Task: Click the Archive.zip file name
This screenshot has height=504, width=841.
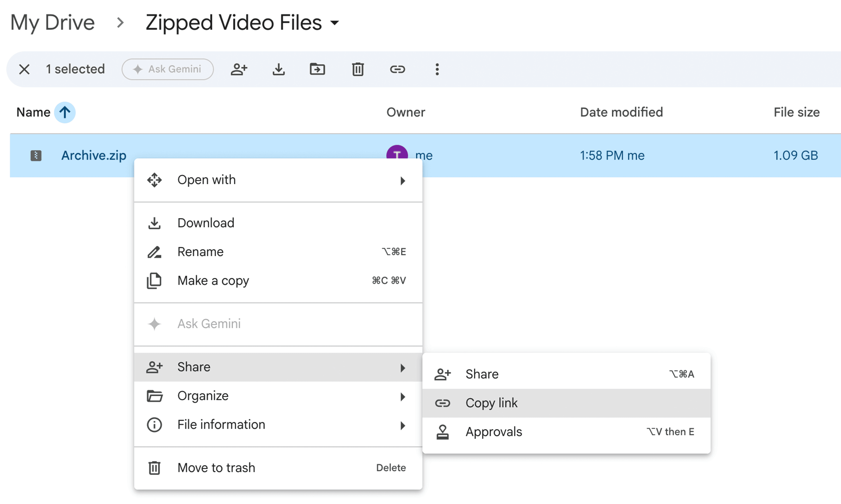Action: pos(94,155)
